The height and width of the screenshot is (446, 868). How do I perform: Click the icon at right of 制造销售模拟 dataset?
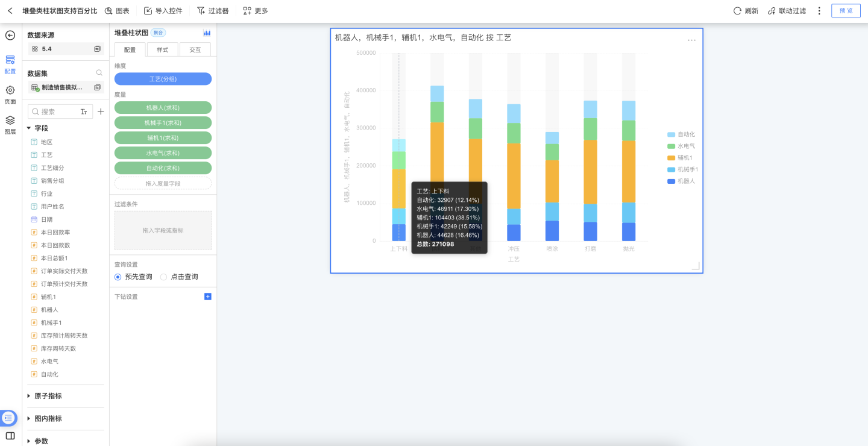coord(97,87)
